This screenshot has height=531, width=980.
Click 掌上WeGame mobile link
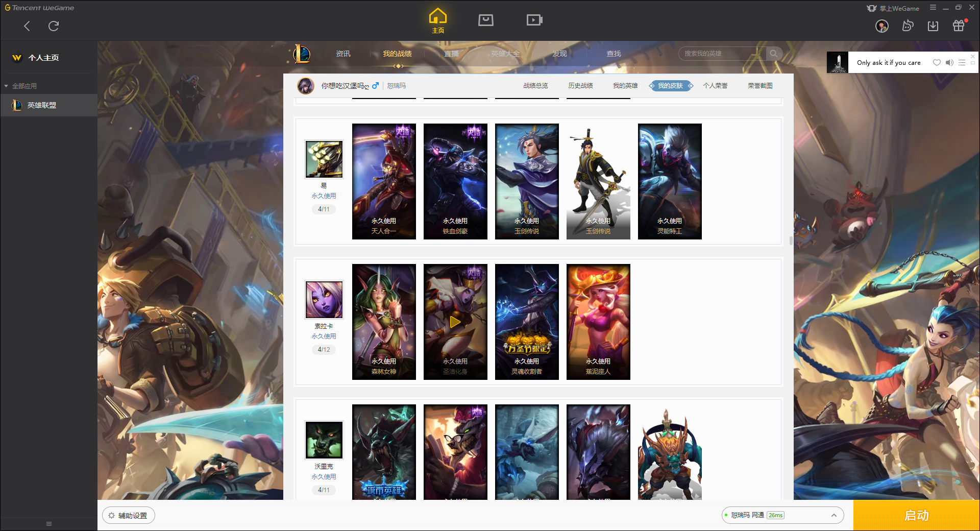point(893,8)
